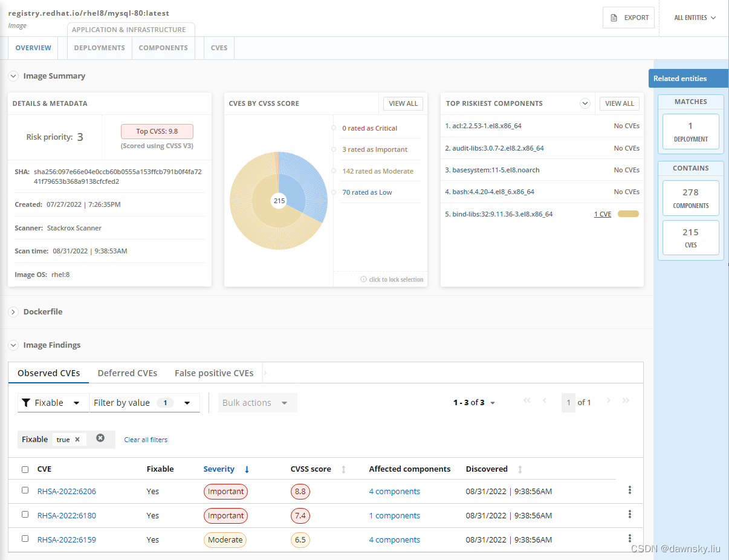Viewport: 729px width, 560px height.
Task: Open the 1 Deployment matches tile
Action: pyautogui.click(x=691, y=131)
